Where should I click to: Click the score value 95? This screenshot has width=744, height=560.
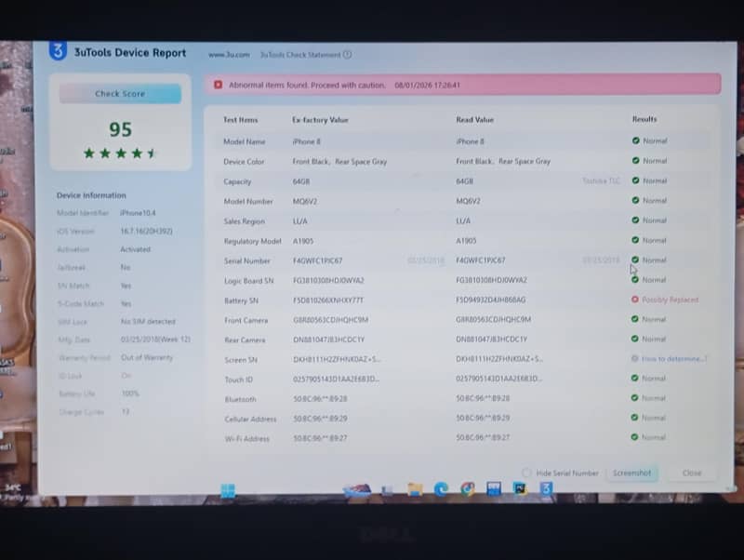[120, 129]
